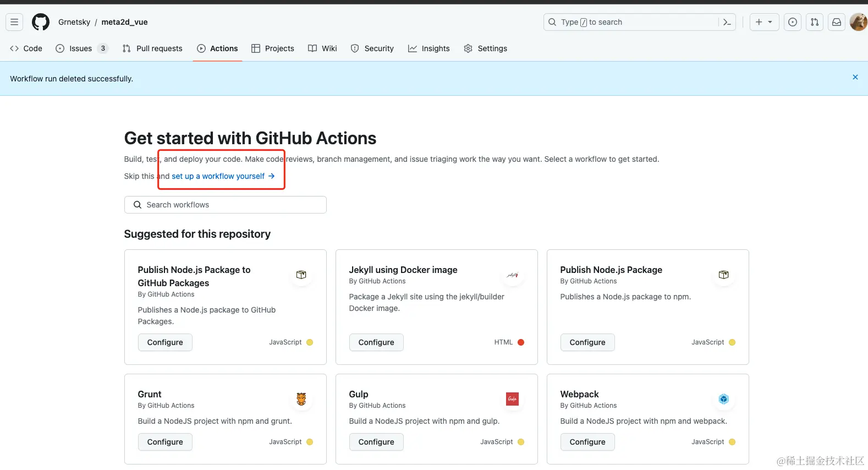The height and width of the screenshot is (470, 868).
Task: Switch to the Code tab
Action: (26, 48)
